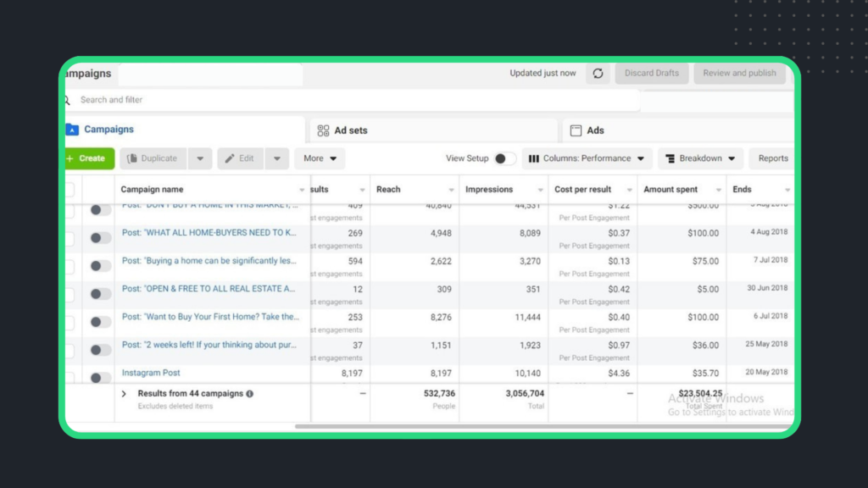This screenshot has width=868, height=488.
Task: Click the Ads panel icon
Action: [x=576, y=130]
